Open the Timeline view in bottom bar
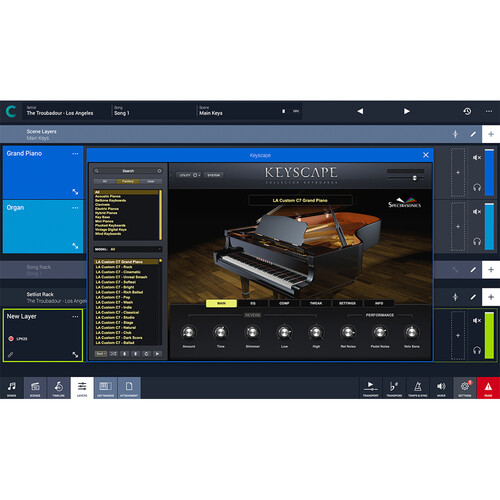 [59, 388]
